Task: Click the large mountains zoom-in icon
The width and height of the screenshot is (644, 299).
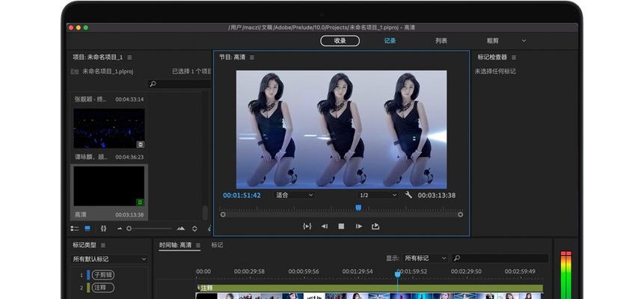Action: point(181,228)
